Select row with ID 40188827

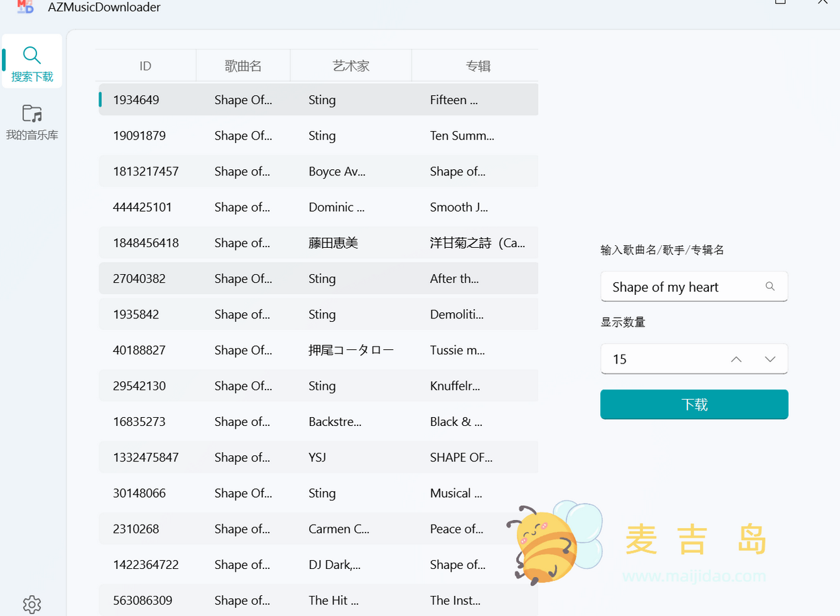coord(319,350)
